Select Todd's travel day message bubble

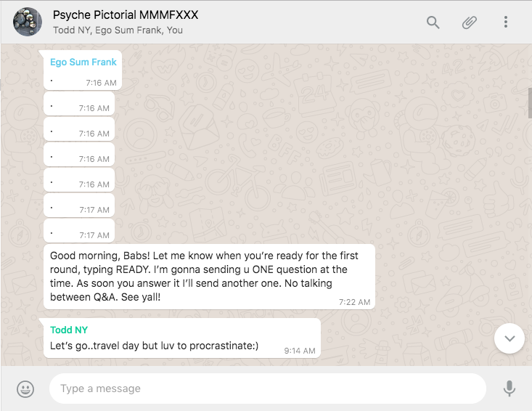[182, 338]
